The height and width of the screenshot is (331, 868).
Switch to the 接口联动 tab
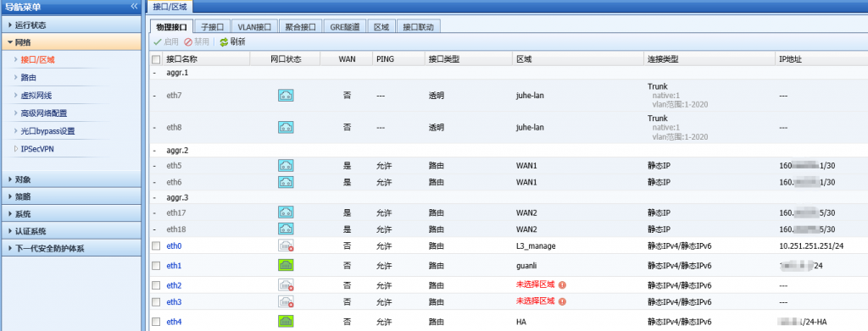(419, 26)
